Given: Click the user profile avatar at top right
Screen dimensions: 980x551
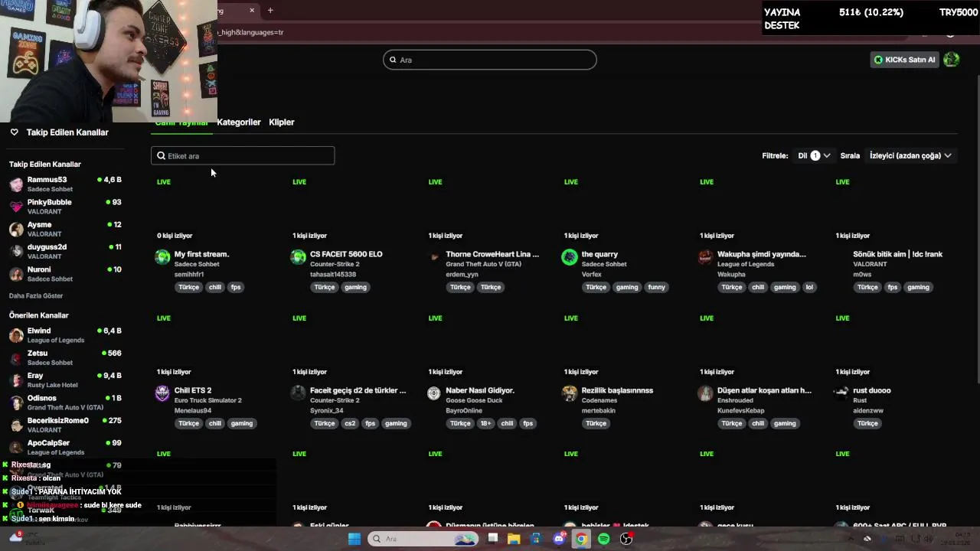Looking at the screenshot, I should coord(952,60).
